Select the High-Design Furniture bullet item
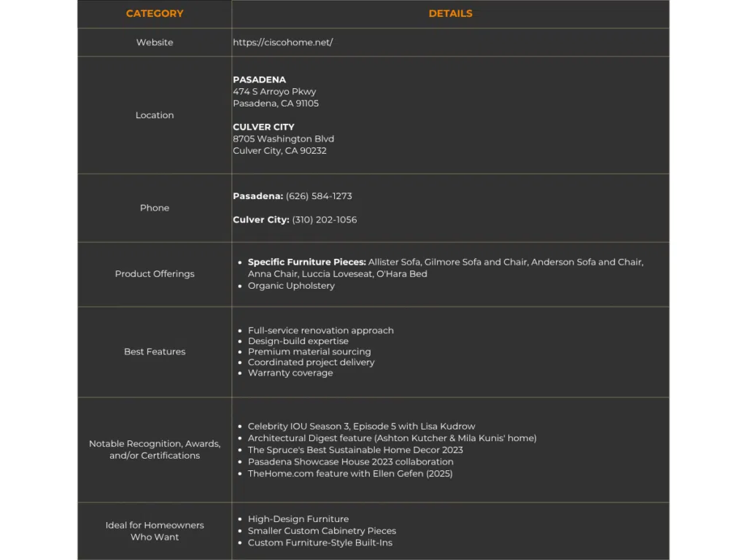The width and height of the screenshot is (747, 560). (x=298, y=518)
